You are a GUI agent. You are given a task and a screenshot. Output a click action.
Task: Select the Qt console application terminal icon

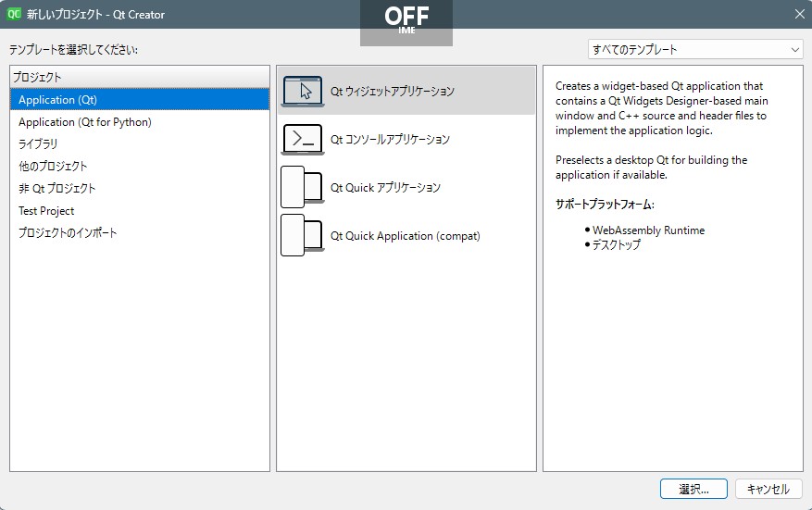[303, 139]
